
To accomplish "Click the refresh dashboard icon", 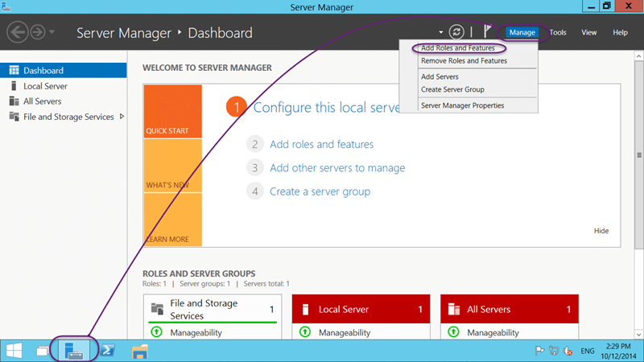I will coord(456,32).
